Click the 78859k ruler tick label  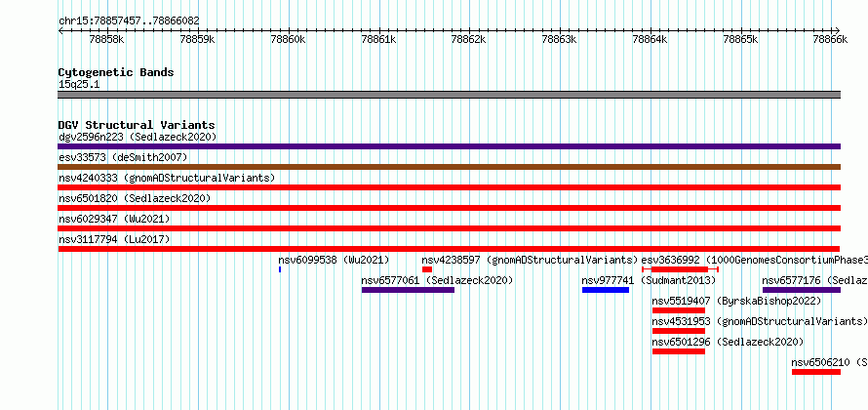pyautogui.click(x=199, y=39)
